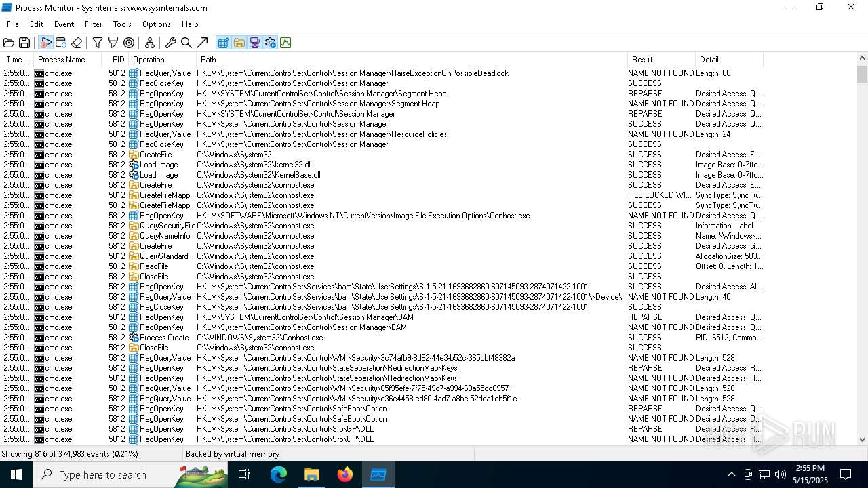Open the volume control tray icon

(780, 474)
